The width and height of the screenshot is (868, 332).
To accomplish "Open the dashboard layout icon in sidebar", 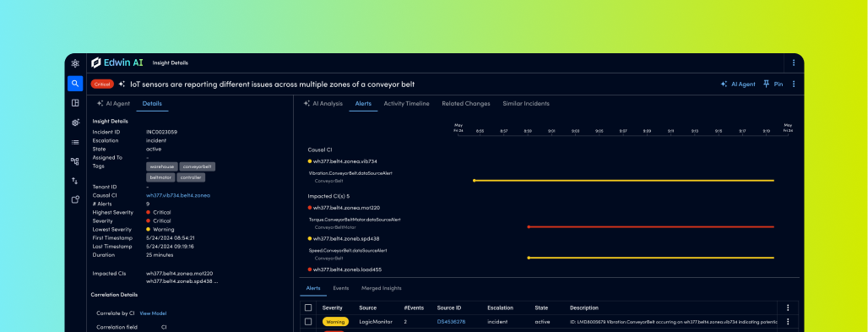I will tap(75, 102).
